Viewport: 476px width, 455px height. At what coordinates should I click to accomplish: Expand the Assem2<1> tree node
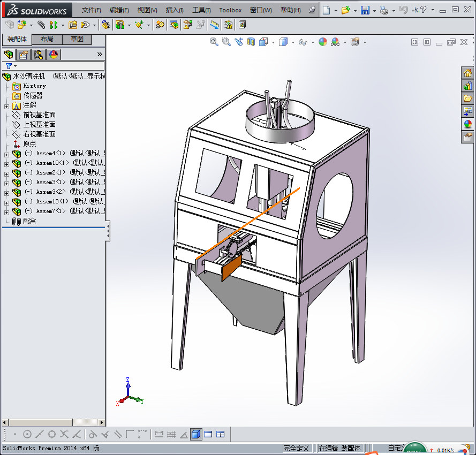tap(6, 174)
